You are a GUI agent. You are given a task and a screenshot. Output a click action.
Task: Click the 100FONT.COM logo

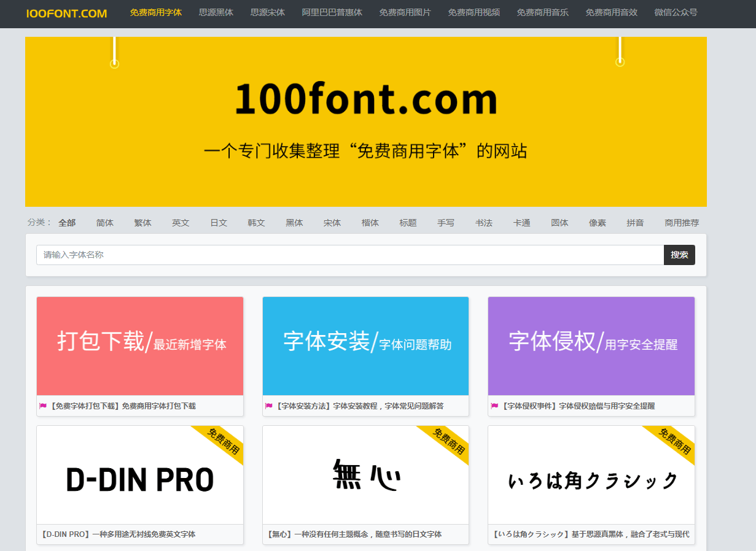tap(66, 12)
